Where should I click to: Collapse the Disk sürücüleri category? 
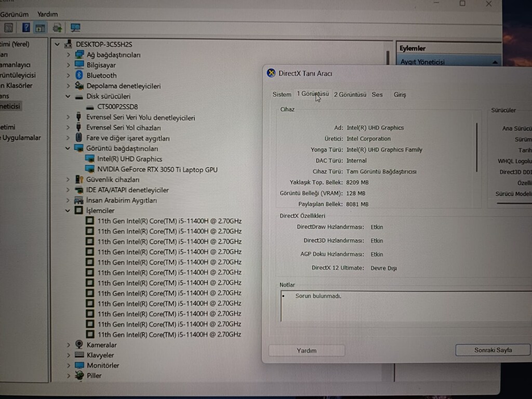point(68,96)
